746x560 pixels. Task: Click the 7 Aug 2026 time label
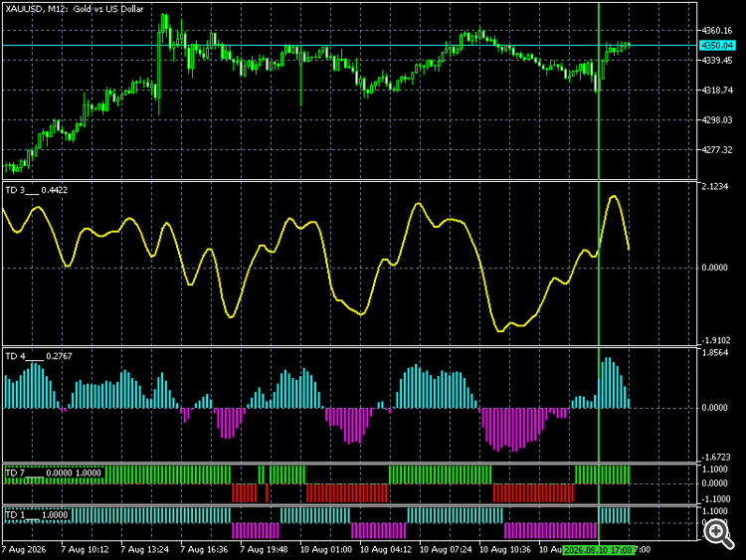[x=24, y=550]
